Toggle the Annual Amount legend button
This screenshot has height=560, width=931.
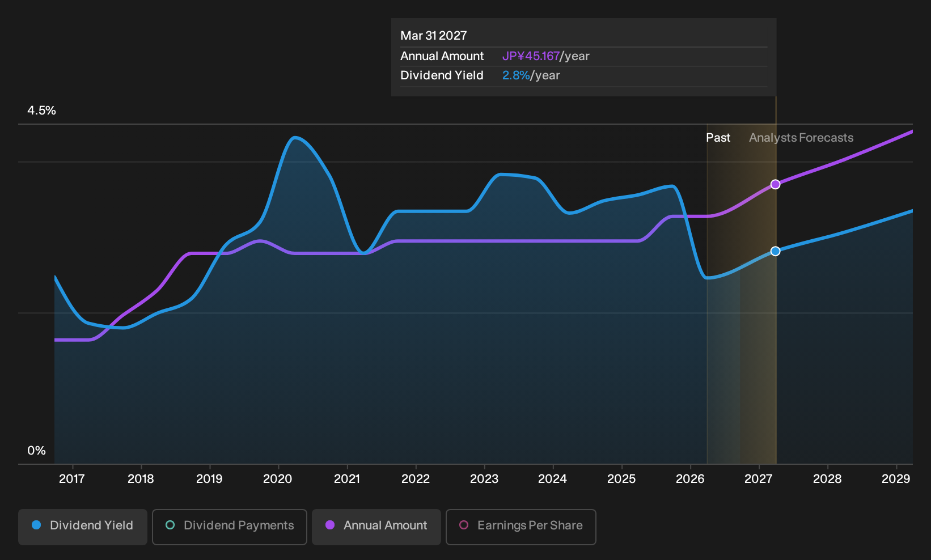tap(376, 527)
